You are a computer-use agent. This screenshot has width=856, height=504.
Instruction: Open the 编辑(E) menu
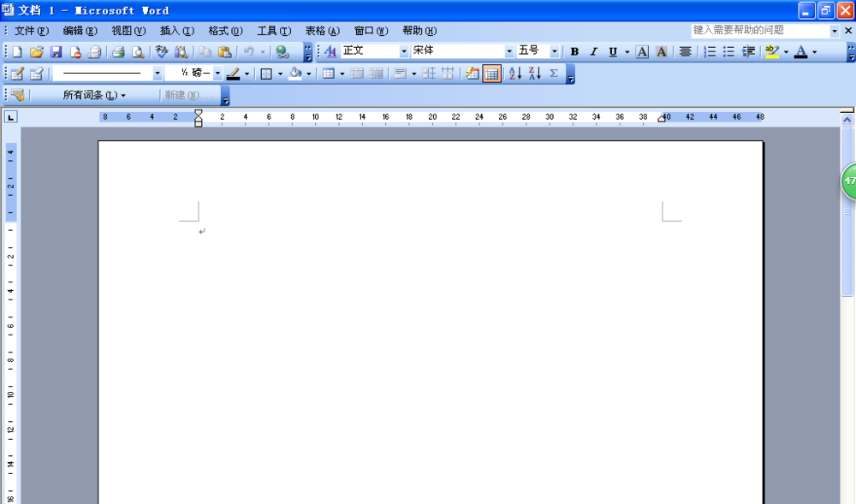(80, 31)
